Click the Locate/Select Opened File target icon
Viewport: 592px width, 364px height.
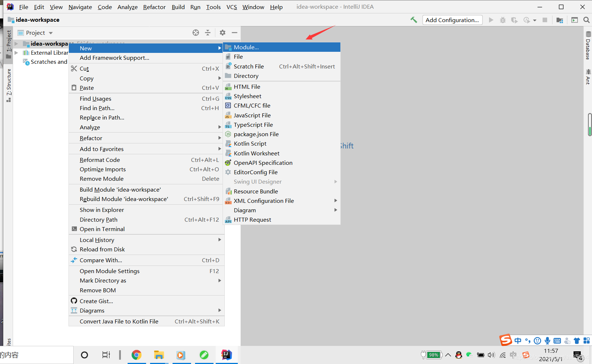(x=196, y=33)
